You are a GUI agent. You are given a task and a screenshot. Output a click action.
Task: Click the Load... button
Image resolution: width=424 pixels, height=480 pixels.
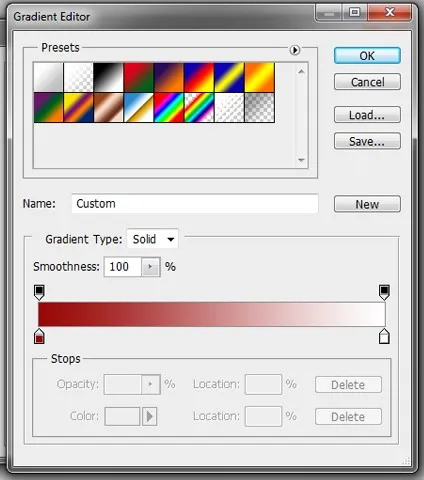coord(367,115)
